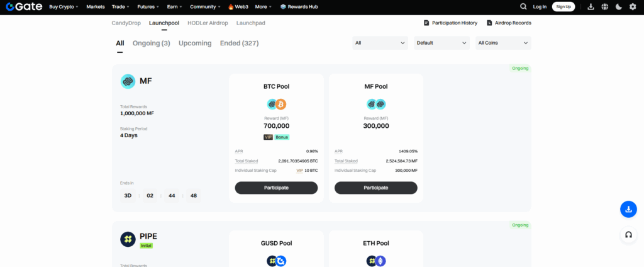Open the settings gear icon
This screenshot has height=267, width=644.
(x=633, y=7)
